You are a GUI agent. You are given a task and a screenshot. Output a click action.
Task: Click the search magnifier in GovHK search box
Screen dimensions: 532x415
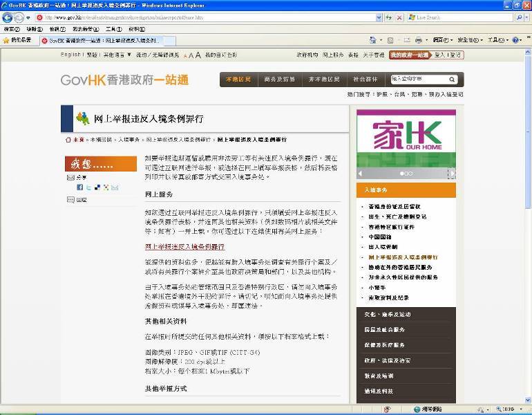[x=453, y=80]
